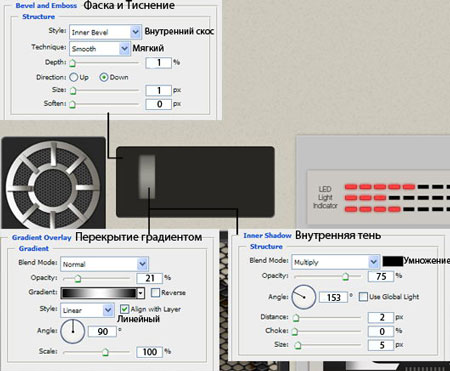Click the gradient angle field showing 90
The height and width of the screenshot is (371, 450).
102,331
